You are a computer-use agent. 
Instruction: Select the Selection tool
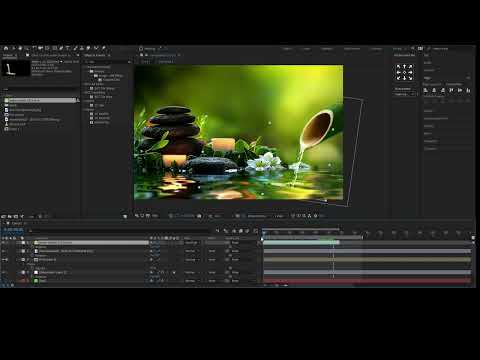click(14, 48)
